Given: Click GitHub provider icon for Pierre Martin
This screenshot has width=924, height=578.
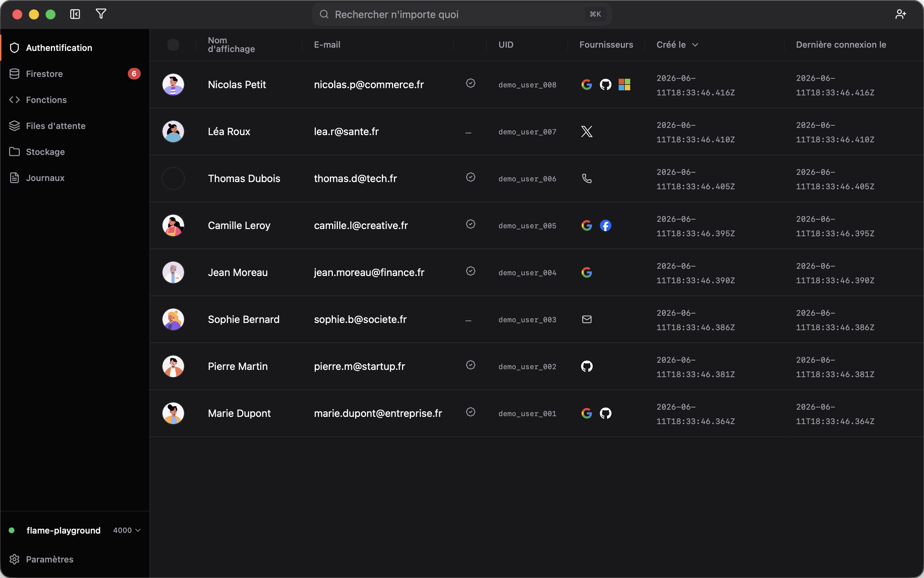Looking at the screenshot, I should 587,366.
